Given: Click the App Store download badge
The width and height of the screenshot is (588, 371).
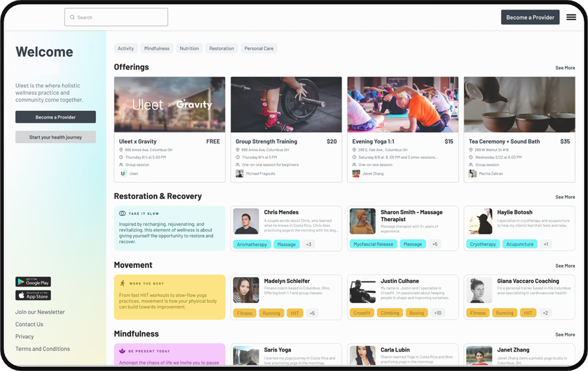Looking at the screenshot, I should coord(33,295).
